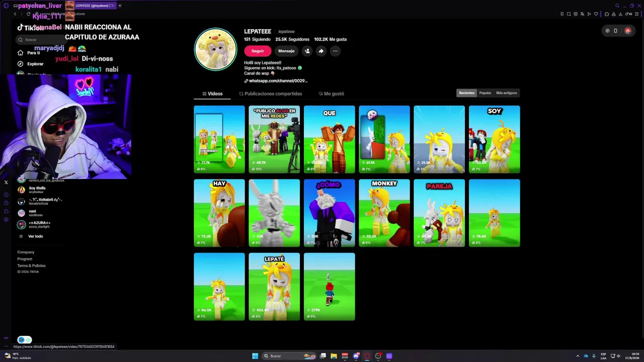
Task: Open the video with 78.8K views
Action: coord(494,213)
